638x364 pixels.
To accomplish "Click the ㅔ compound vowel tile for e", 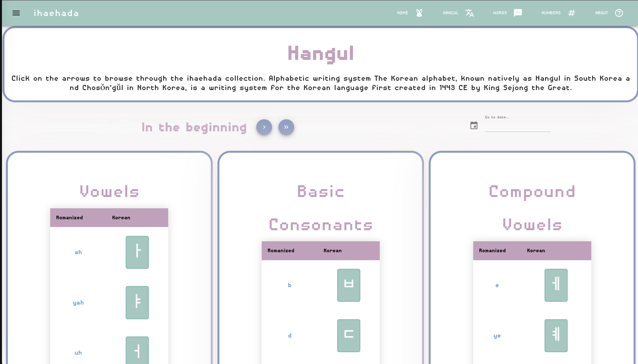I will 556,285.
